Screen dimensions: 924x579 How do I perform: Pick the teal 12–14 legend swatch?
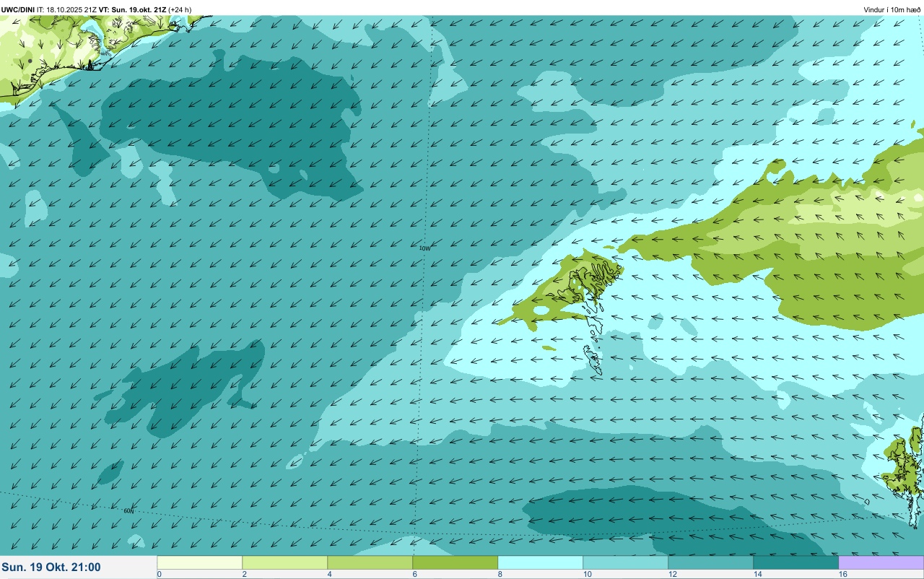click(711, 562)
